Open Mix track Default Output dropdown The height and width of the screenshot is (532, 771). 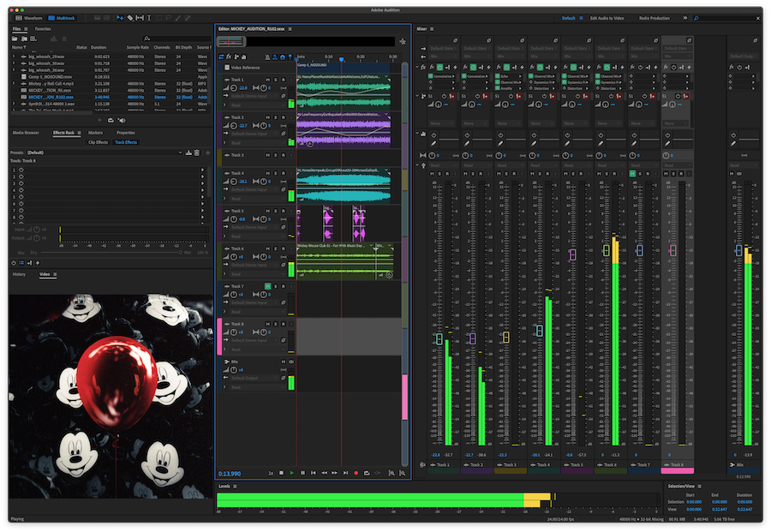pos(254,378)
